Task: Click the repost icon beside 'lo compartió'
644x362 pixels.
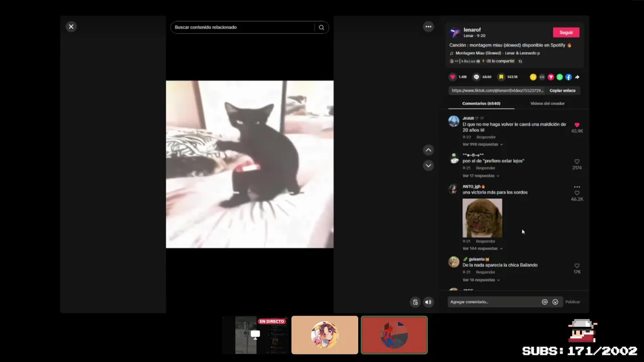Action: click(520, 61)
